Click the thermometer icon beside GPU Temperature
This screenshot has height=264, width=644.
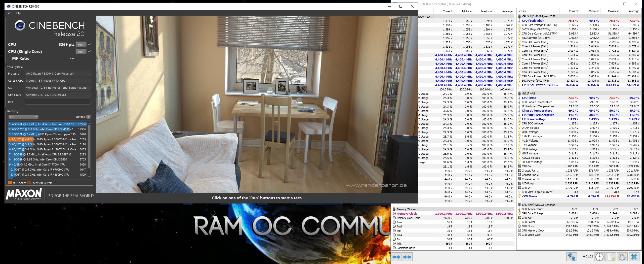coord(519,209)
